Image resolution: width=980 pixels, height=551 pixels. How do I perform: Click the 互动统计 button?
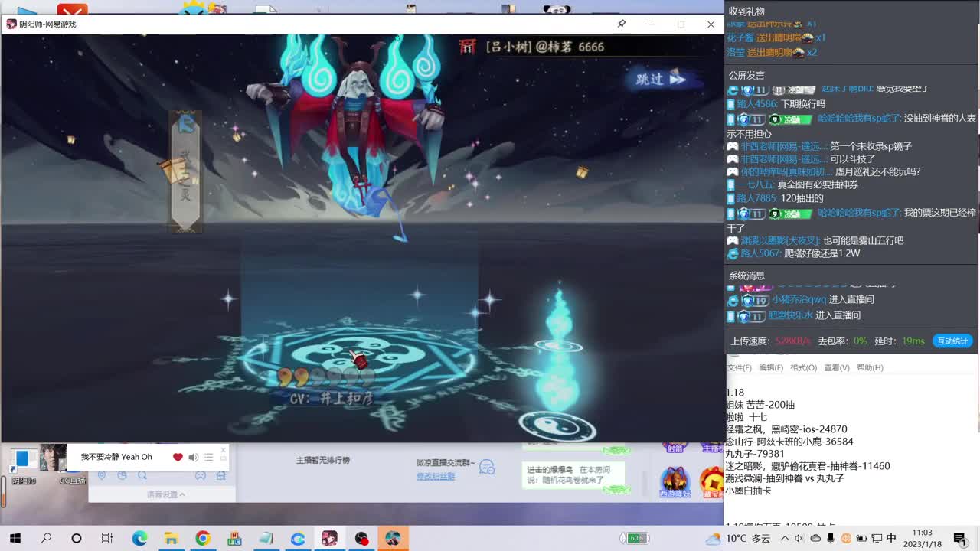point(952,341)
